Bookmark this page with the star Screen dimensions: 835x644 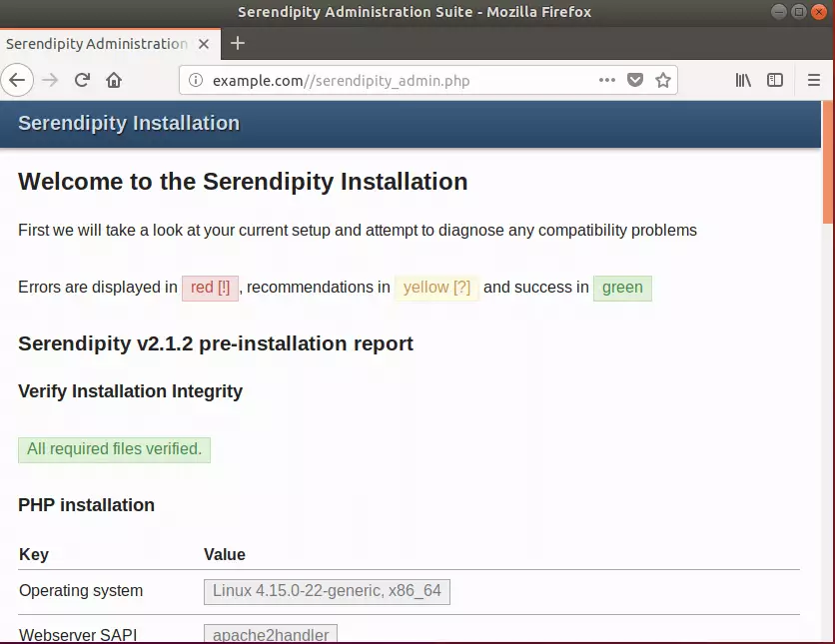(x=663, y=80)
